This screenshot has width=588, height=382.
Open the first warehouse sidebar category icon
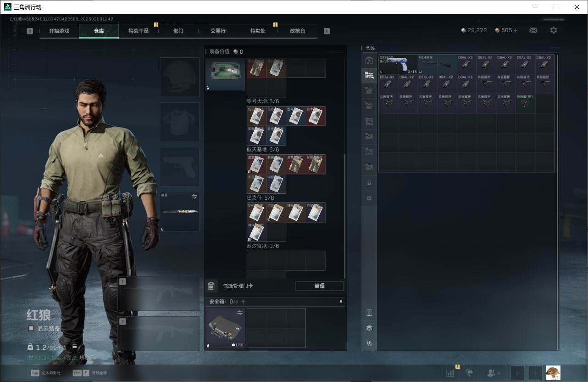click(x=369, y=61)
